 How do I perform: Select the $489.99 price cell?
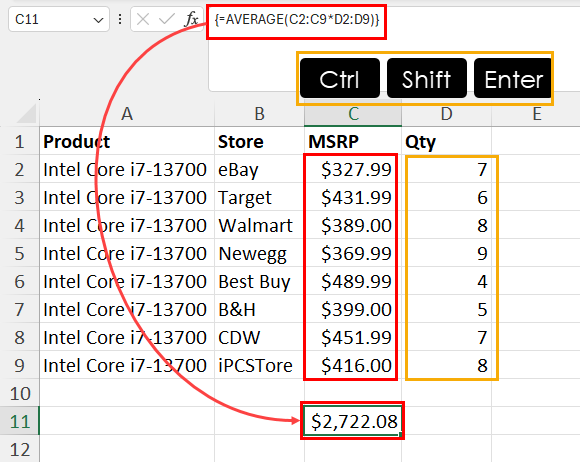point(353,281)
